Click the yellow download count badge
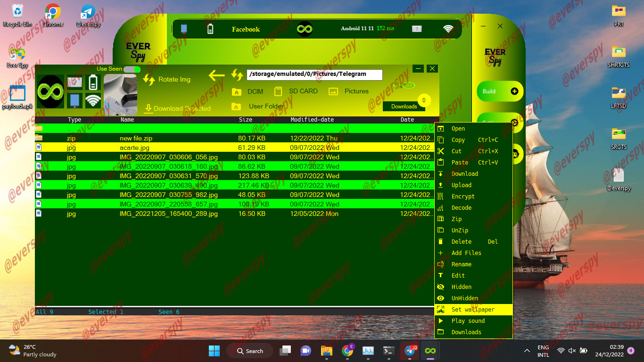Screen dimensions: 644x362 click(424, 100)
